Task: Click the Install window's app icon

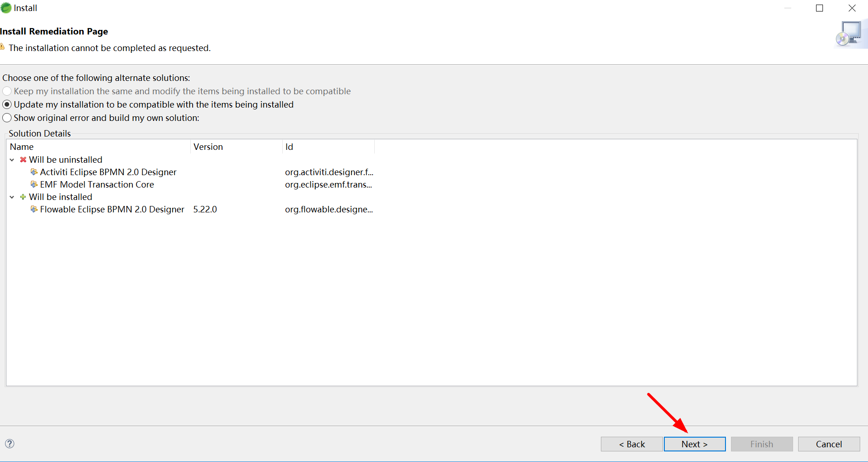Action: click(6, 8)
